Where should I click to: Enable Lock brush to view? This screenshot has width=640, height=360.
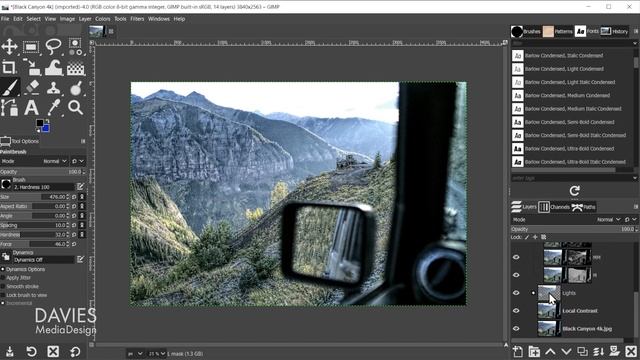[3, 295]
